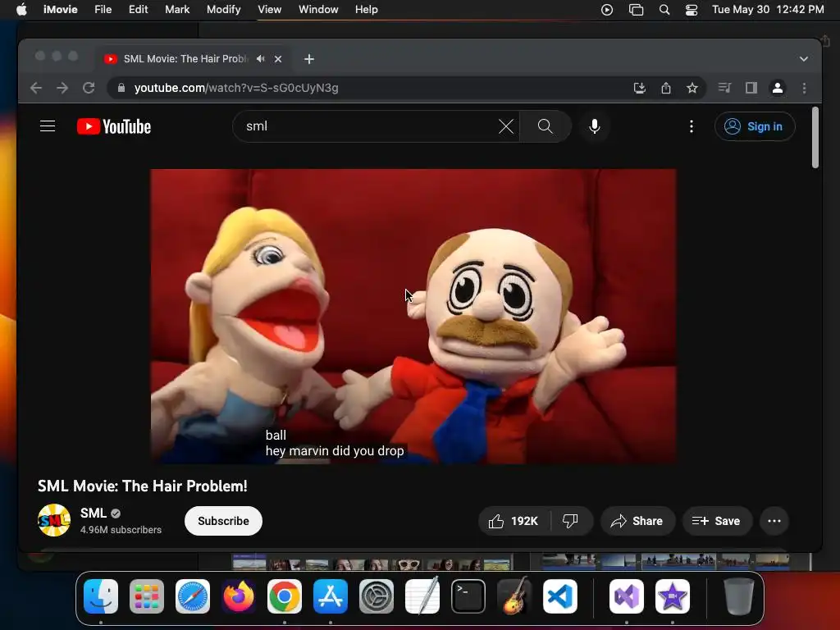This screenshot has width=840, height=630.
Task: Open the Modify menu
Action: [223, 10]
